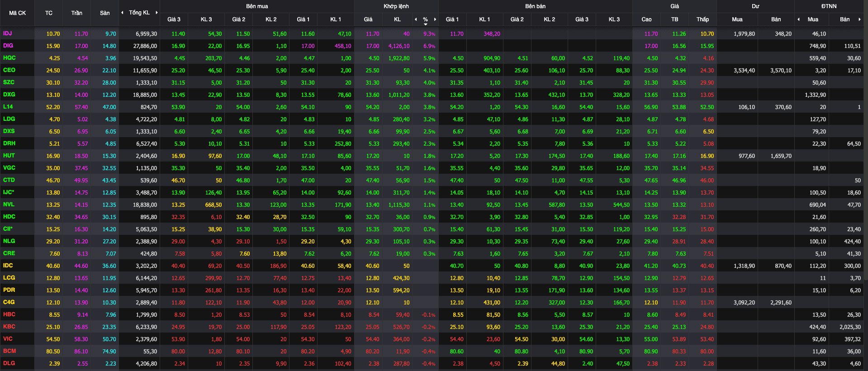Click the Mua header under Dư
This screenshot has height=371, width=868.
737,19
